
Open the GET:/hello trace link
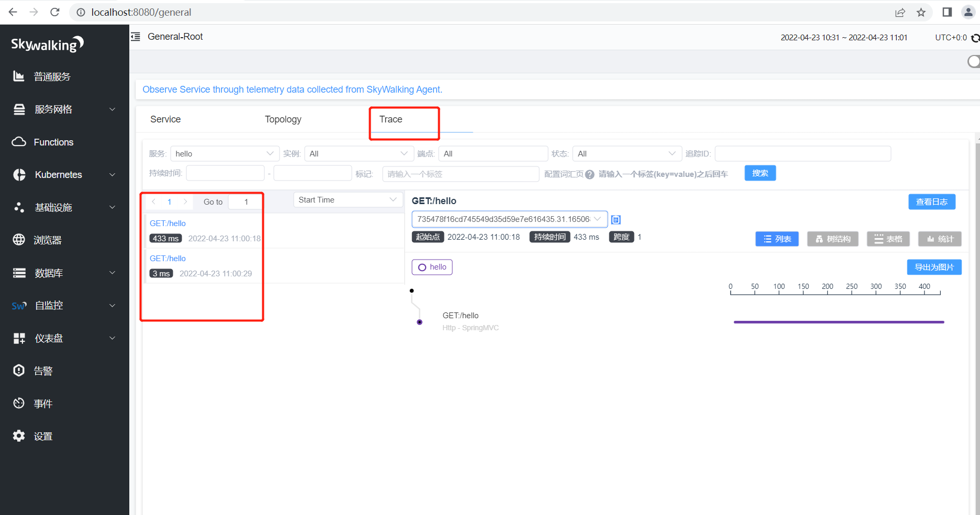[168, 223]
